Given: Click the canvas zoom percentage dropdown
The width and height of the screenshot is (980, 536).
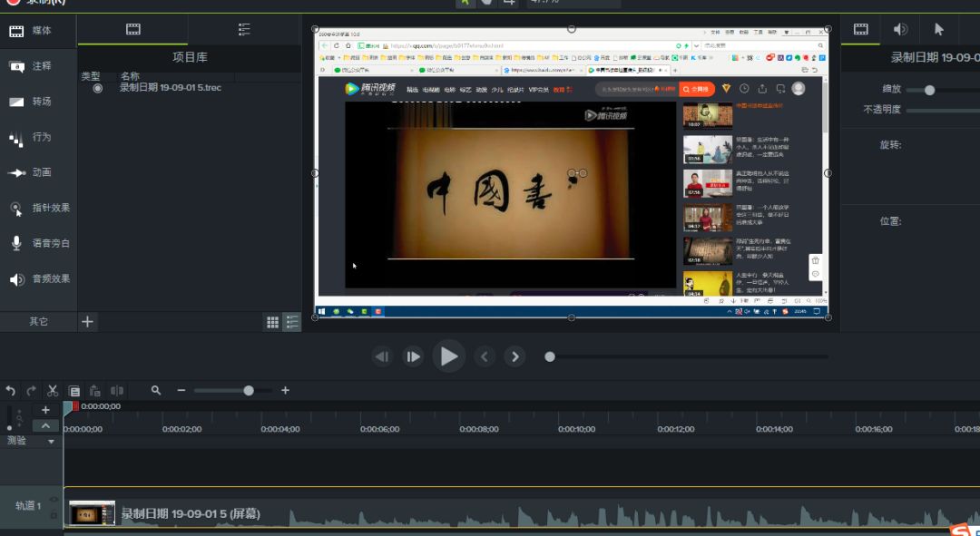Looking at the screenshot, I should 573,3.
